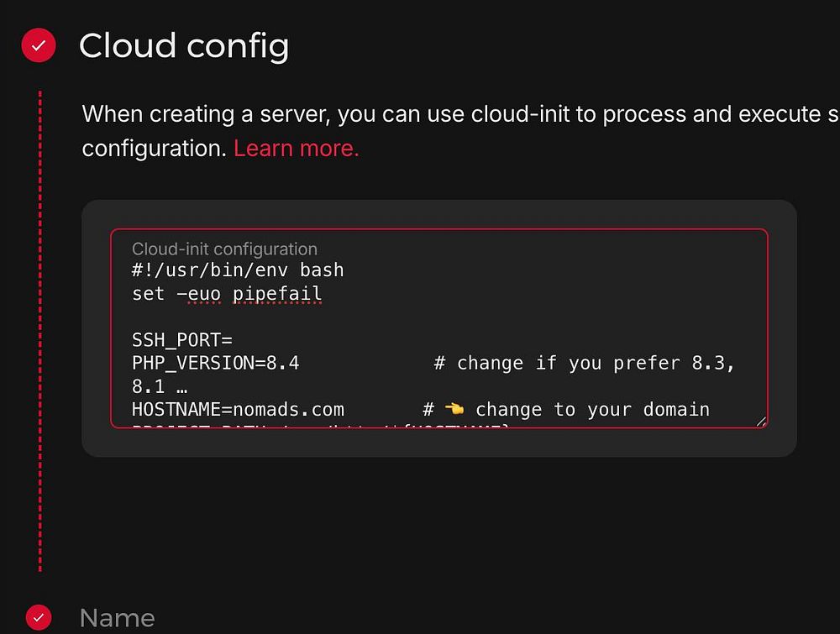The image size is (840, 634).
Task: Click the Cloud-init configuration field label
Action: pyautogui.click(x=224, y=249)
